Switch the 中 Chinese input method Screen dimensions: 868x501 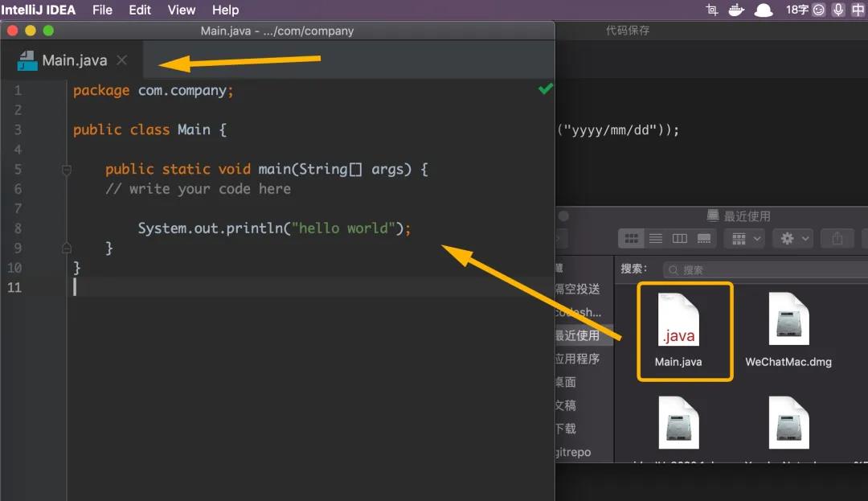(858, 10)
